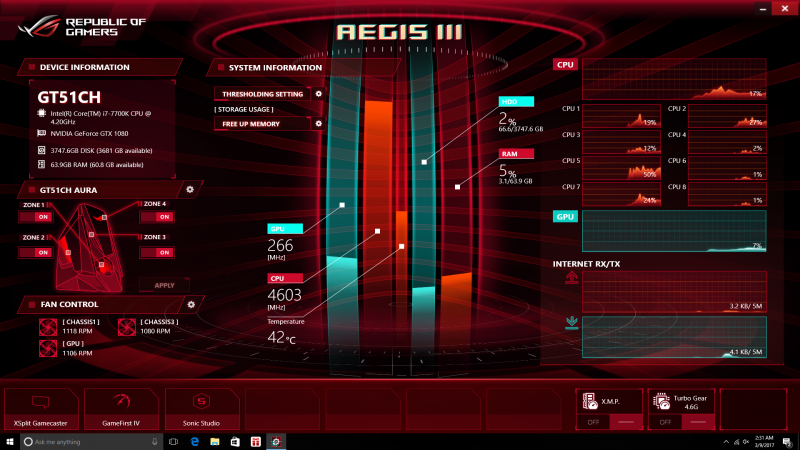Click the Thresholding Setting button
This screenshot has height=450, width=800.
click(x=263, y=94)
